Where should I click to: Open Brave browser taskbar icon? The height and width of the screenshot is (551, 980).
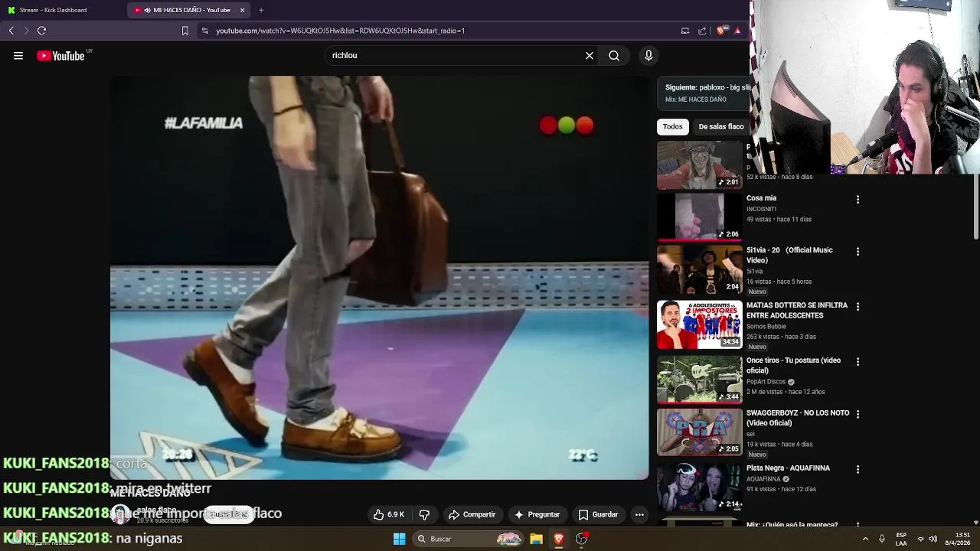(559, 539)
